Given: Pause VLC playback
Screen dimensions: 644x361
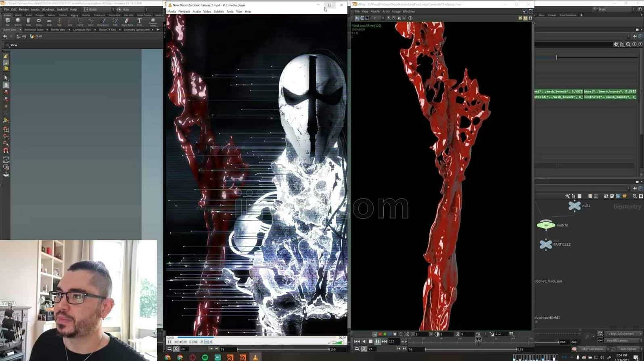Looking at the screenshot, I should 169,342.
